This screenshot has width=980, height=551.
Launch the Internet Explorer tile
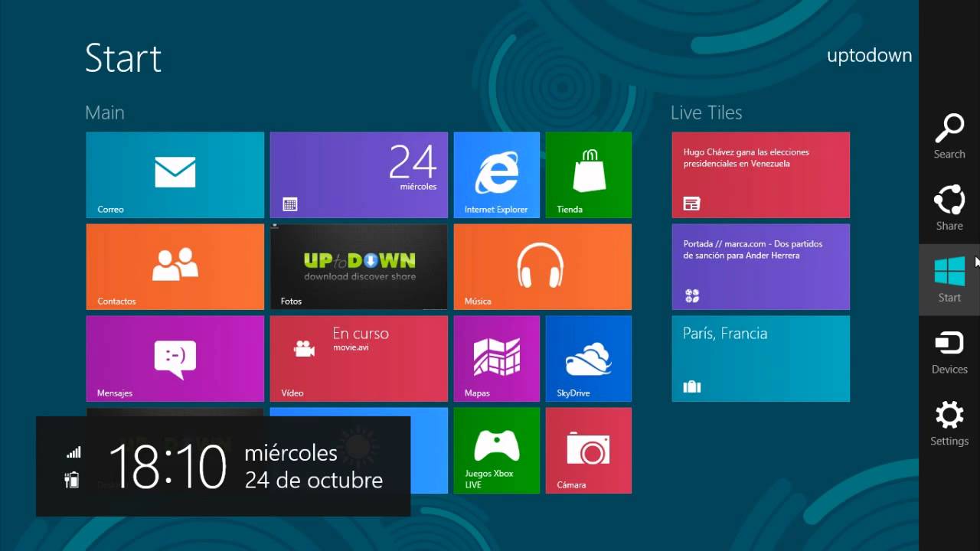click(x=496, y=174)
